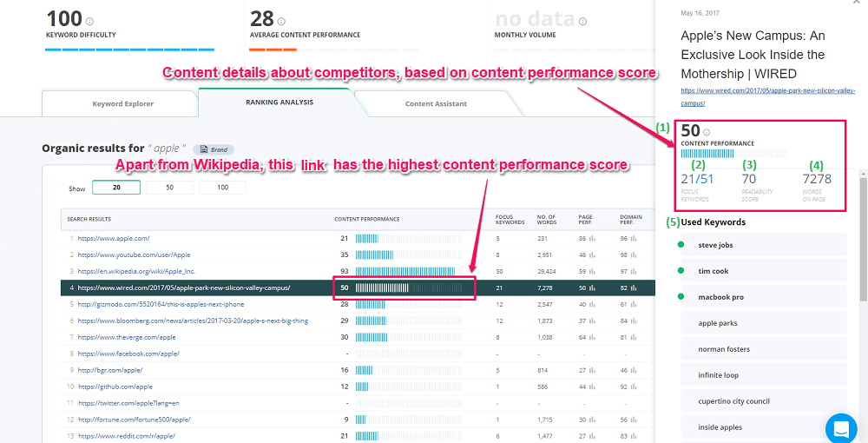Open the twitter.com/apple link

click(x=128, y=403)
